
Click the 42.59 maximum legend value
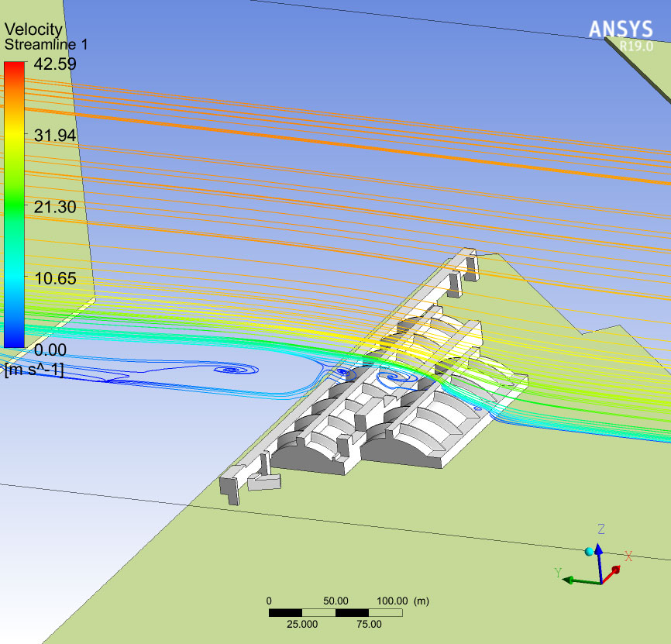click(x=55, y=64)
